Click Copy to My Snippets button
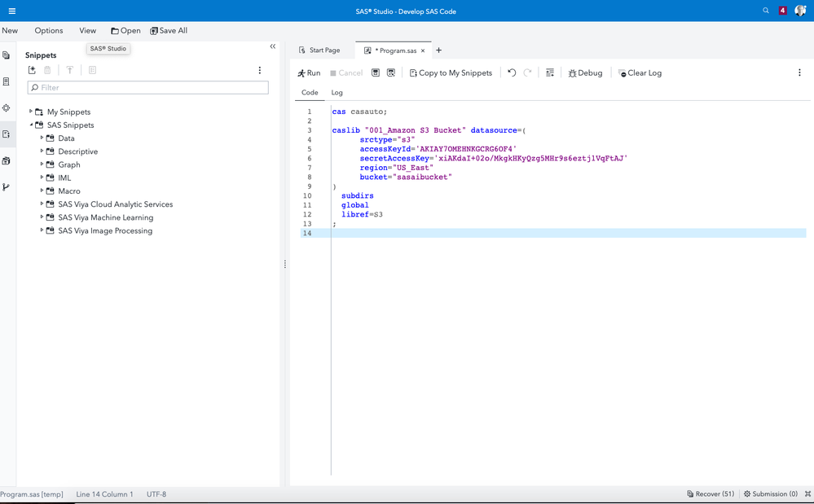The height and width of the screenshot is (504, 814). click(451, 73)
